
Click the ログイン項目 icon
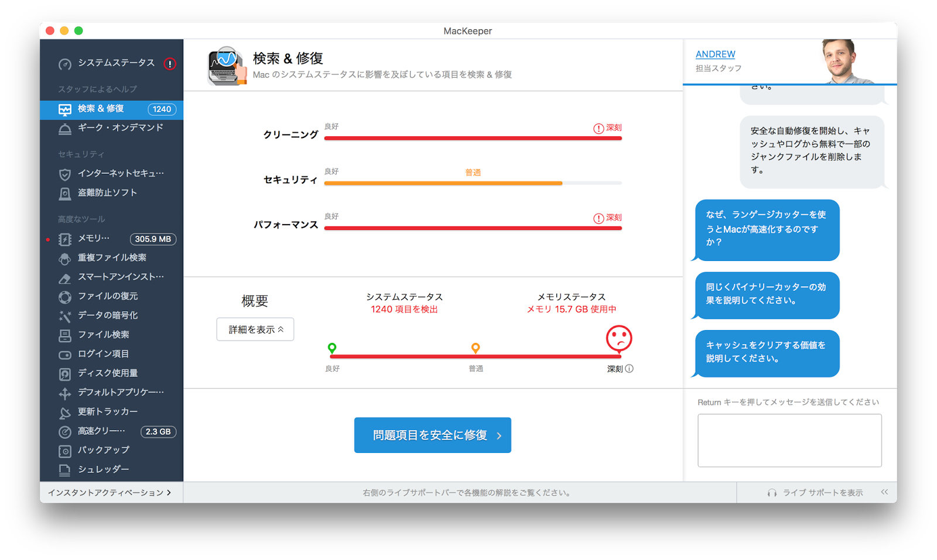click(65, 355)
